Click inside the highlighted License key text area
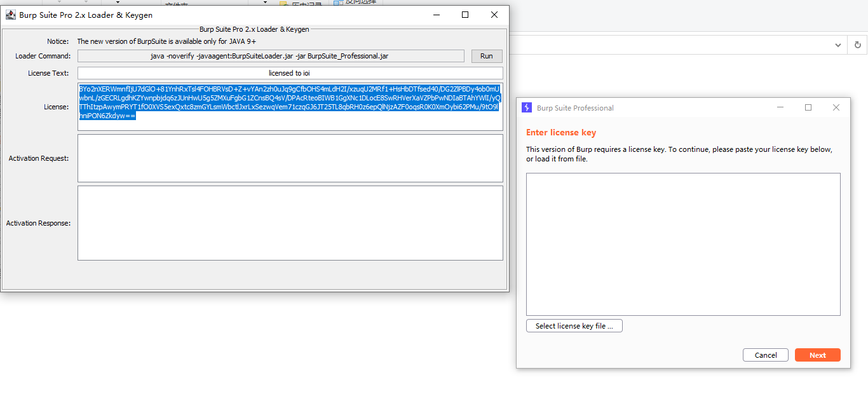The width and height of the screenshot is (868, 394). point(290,107)
